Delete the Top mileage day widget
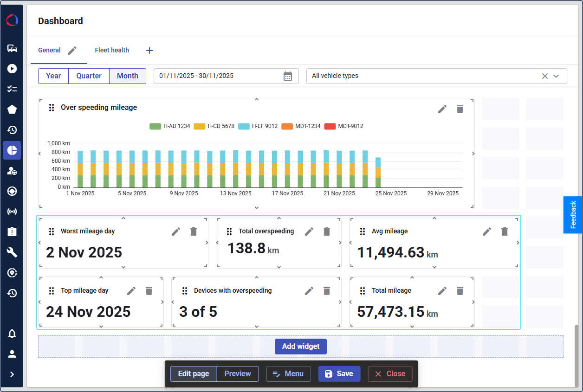This screenshot has height=392, width=583. point(149,291)
